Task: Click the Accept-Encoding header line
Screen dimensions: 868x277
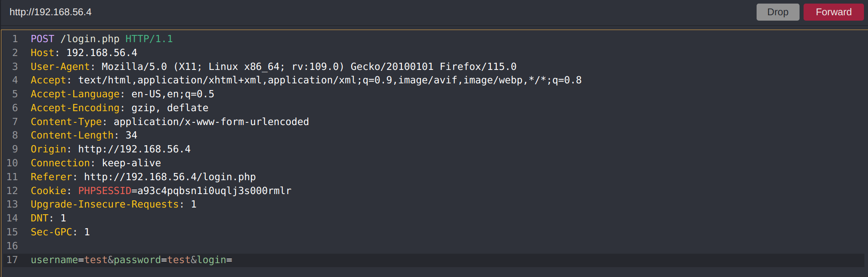Action: click(x=119, y=108)
